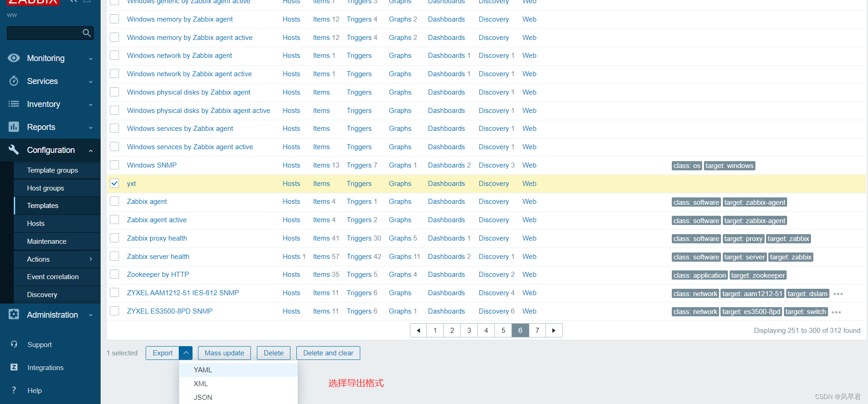Image resolution: width=868 pixels, height=404 pixels.
Task: Open Discovery under Configuration sidebar
Action: pos(42,295)
